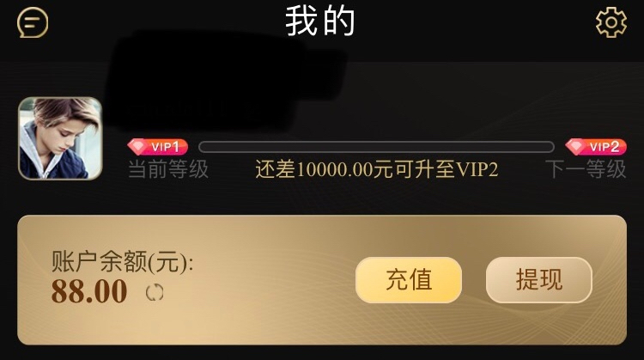Click the blacked-out username area
644x360 pixels.
(222, 80)
